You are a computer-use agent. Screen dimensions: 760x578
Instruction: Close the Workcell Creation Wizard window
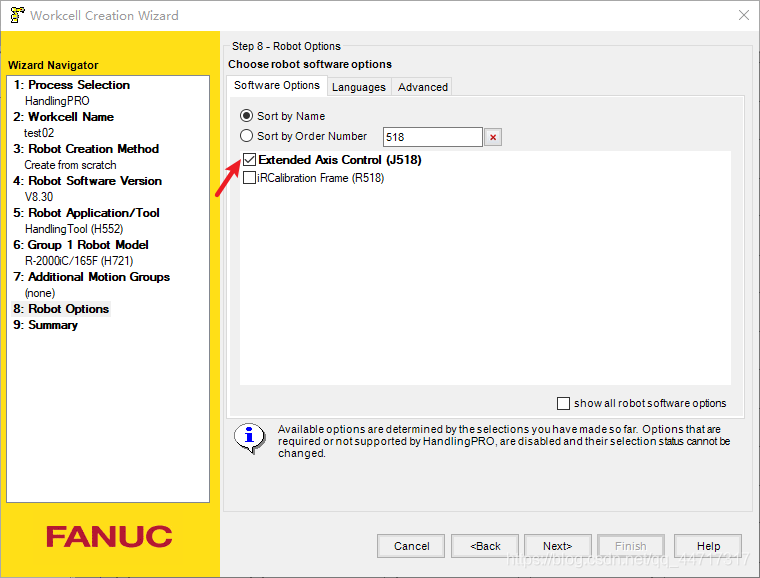pos(744,15)
